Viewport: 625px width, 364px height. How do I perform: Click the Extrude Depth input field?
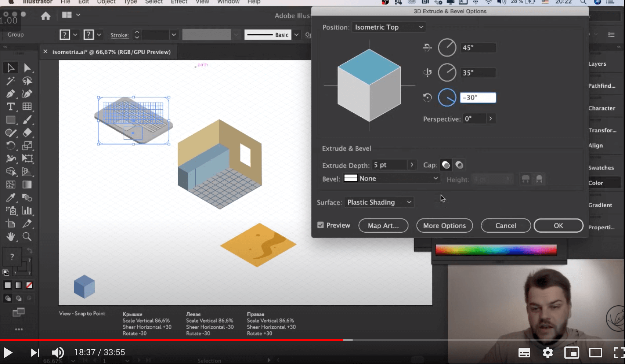pyautogui.click(x=389, y=165)
